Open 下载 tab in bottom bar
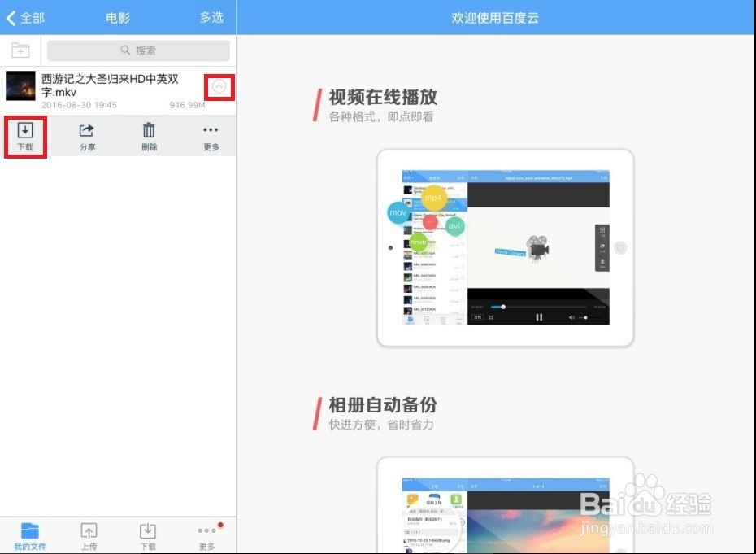The image size is (756, 554). click(147, 536)
